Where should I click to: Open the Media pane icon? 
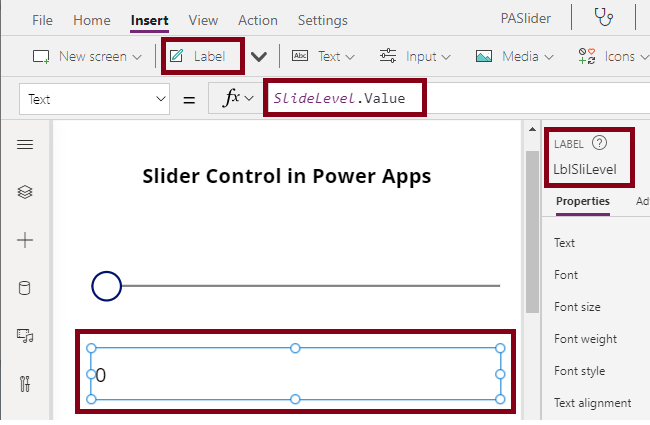tap(25, 335)
